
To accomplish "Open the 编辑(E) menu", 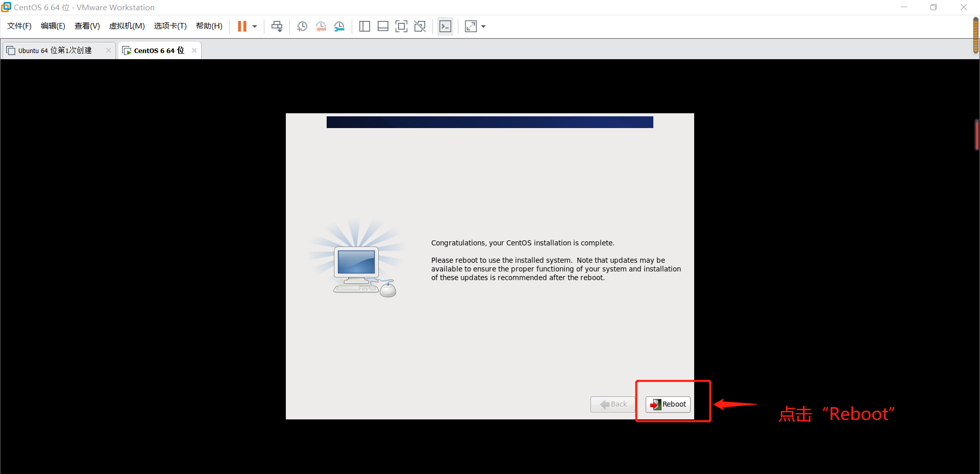I will tap(53, 26).
